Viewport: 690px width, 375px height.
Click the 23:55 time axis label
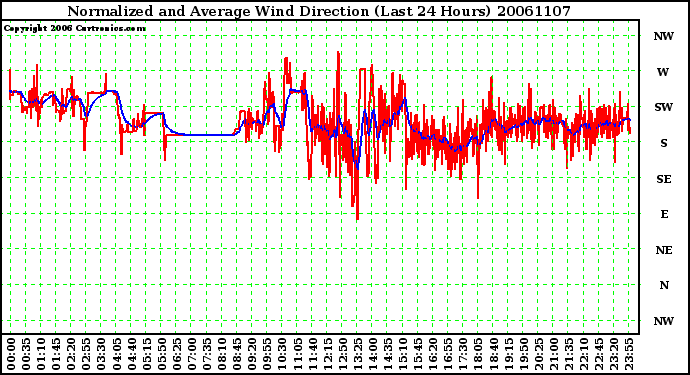click(628, 354)
